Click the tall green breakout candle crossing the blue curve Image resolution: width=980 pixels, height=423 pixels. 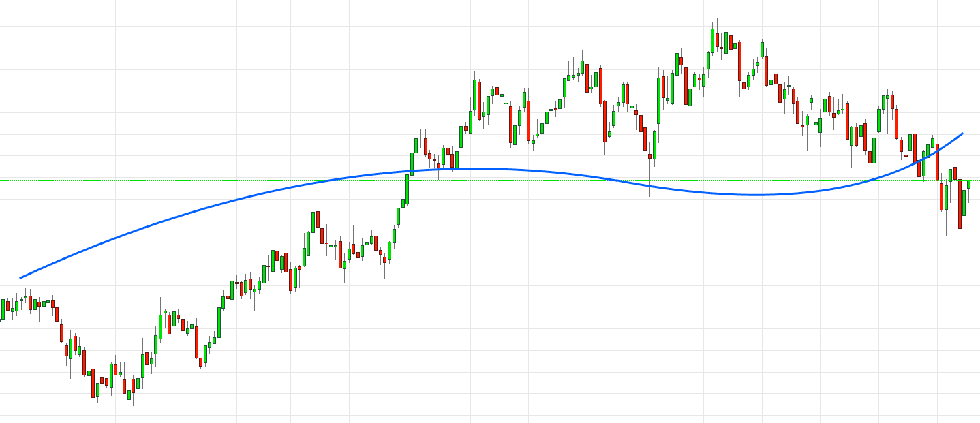408,186
